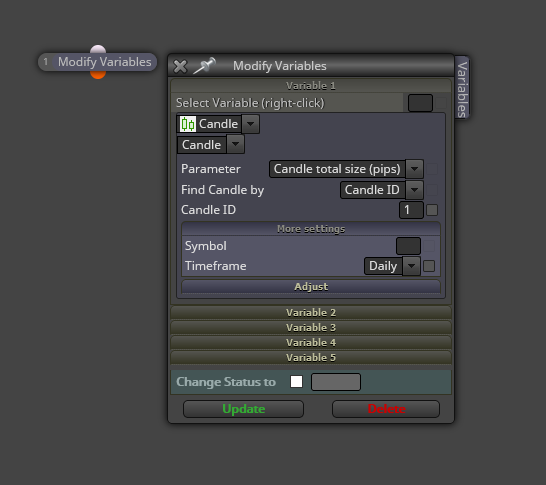Click the orange output connector of the block
The width and height of the screenshot is (546, 485).
pyautogui.click(x=98, y=75)
